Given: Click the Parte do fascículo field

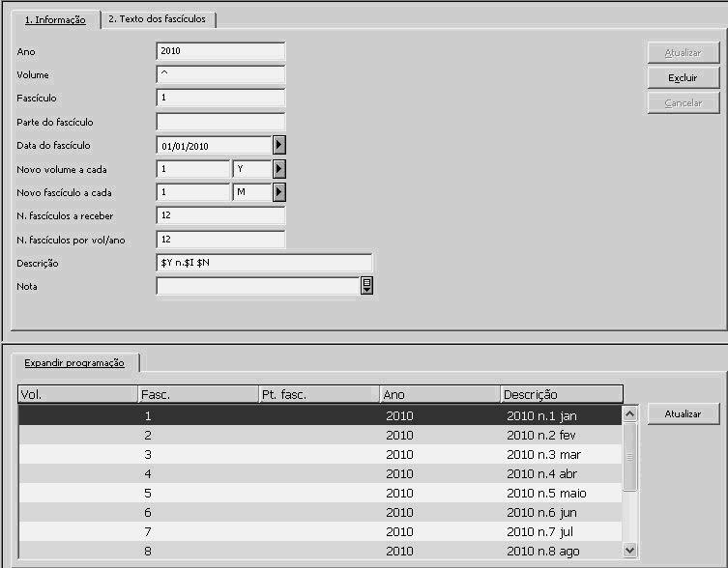Looking at the screenshot, I should click(220, 122).
